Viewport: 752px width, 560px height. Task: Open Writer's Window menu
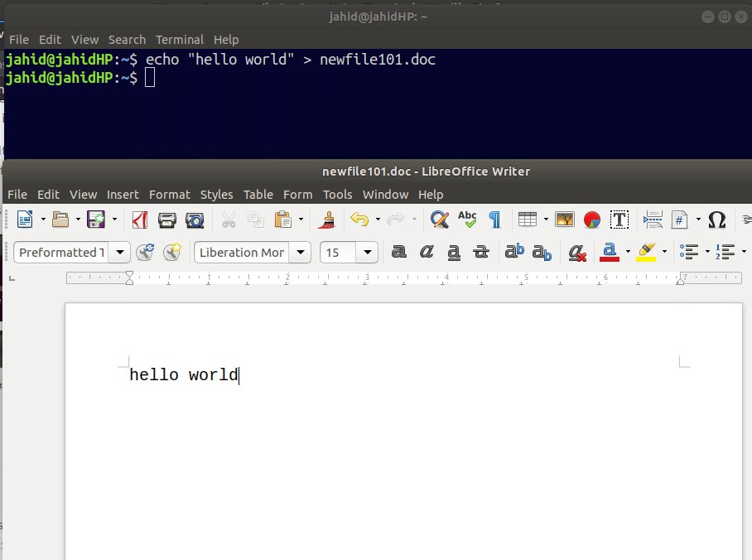[385, 195]
